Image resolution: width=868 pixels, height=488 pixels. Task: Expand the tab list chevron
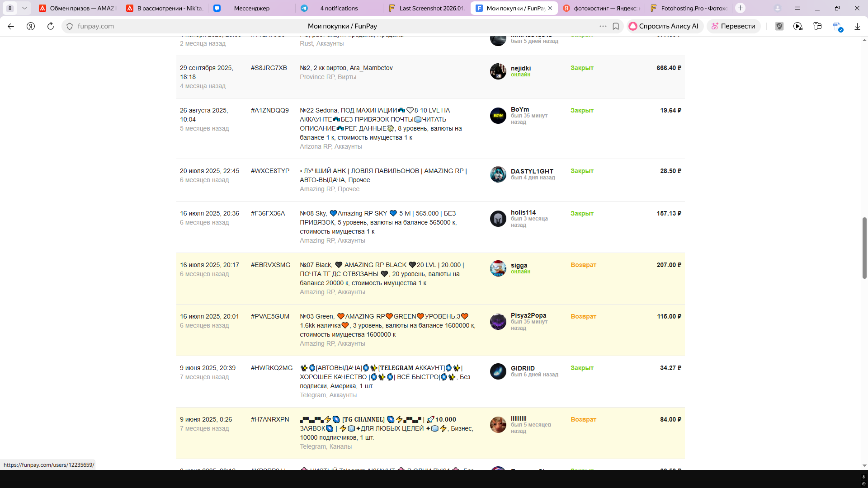click(x=24, y=8)
